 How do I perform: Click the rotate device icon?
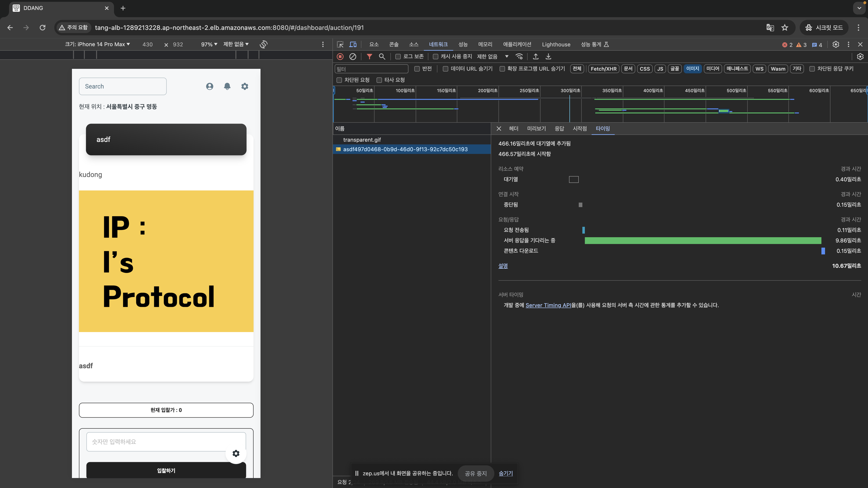[263, 44]
